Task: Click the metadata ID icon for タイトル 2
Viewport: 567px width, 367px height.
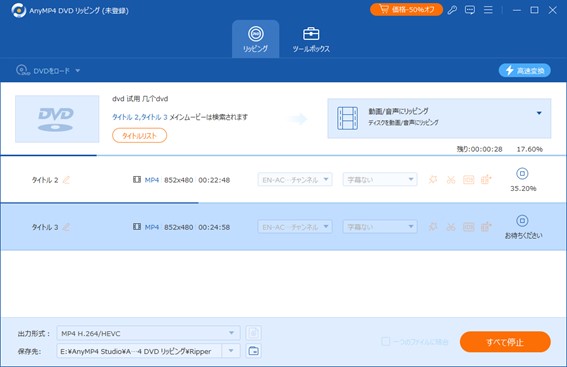Action: pyautogui.click(x=468, y=179)
